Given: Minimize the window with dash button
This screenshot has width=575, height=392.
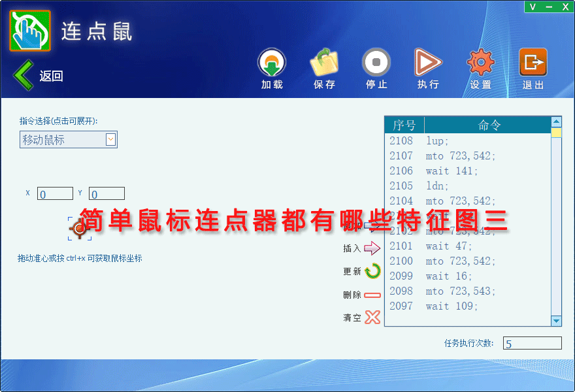Looking at the screenshot, I should [x=549, y=7].
